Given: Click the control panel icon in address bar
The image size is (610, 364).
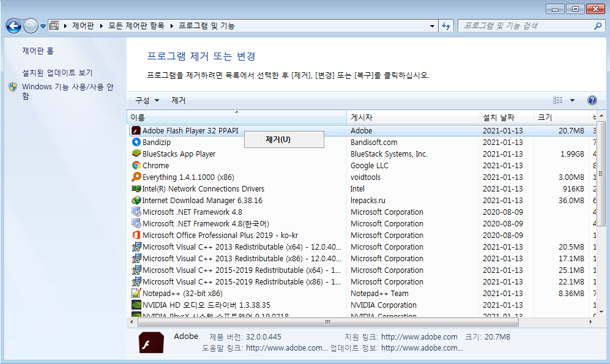Looking at the screenshot, I should tap(54, 26).
